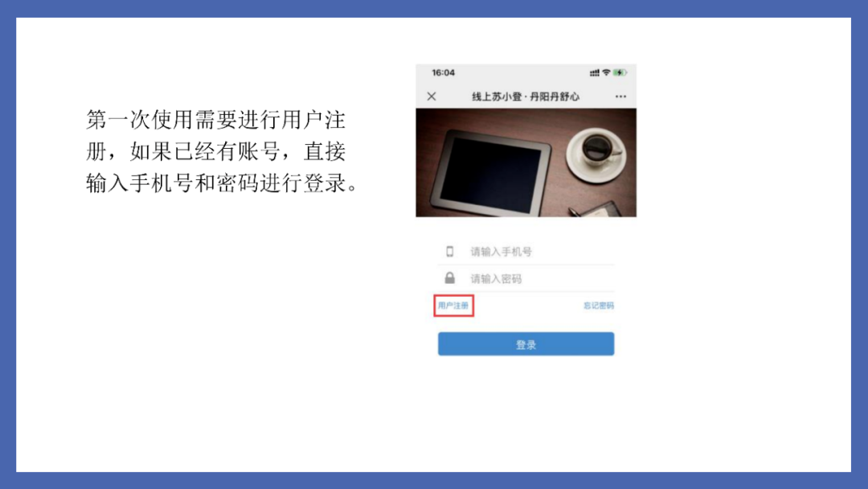Click the blue 登录 login button
The height and width of the screenshot is (489, 868).
(x=526, y=344)
